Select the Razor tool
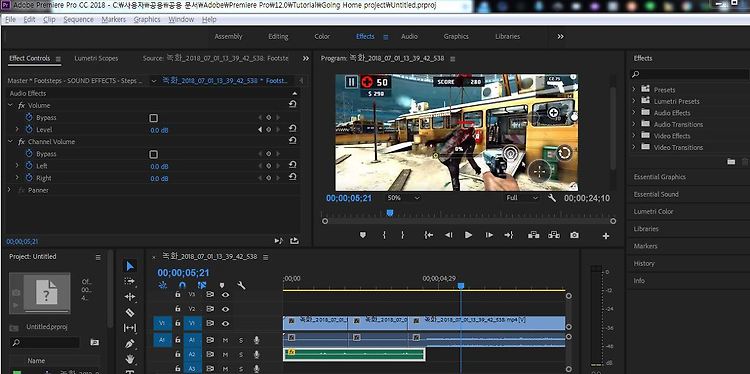750x374 pixels. click(x=130, y=312)
